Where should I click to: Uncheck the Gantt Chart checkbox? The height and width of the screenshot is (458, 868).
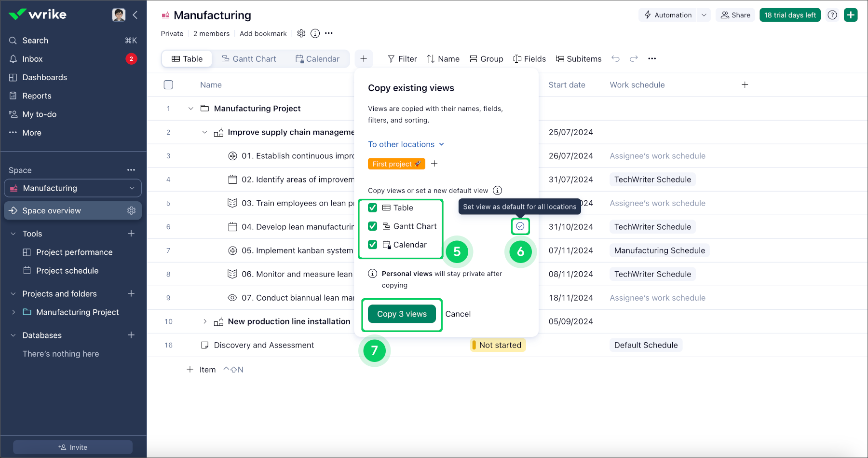click(x=373, y=226)
